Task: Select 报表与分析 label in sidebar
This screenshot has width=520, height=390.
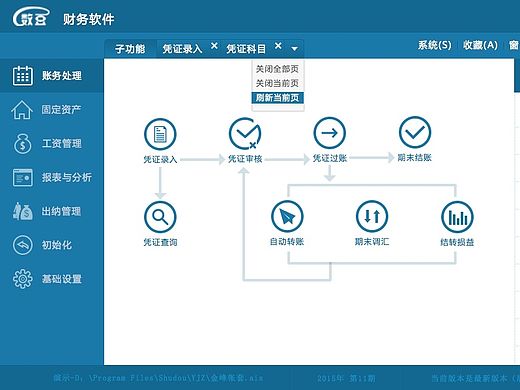Action: point(67,177)
